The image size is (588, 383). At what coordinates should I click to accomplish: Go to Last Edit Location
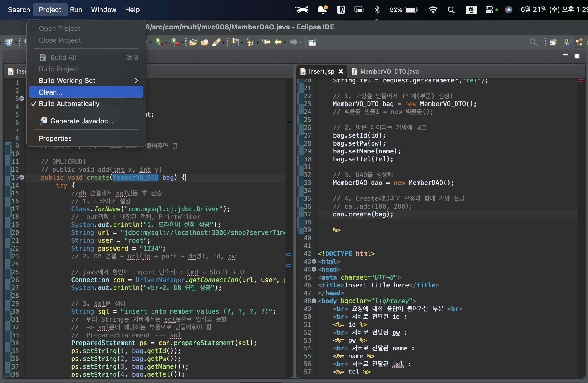[266, 42]
